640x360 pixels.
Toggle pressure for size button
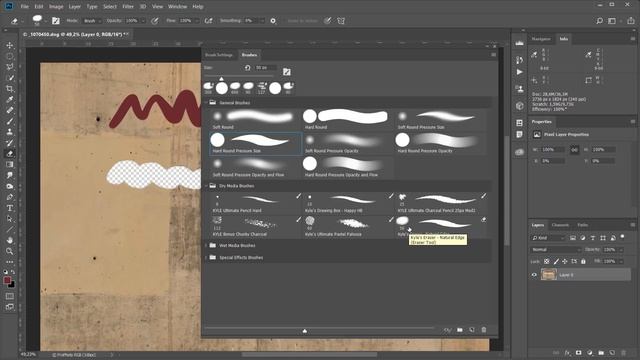(x=327, y=21)
